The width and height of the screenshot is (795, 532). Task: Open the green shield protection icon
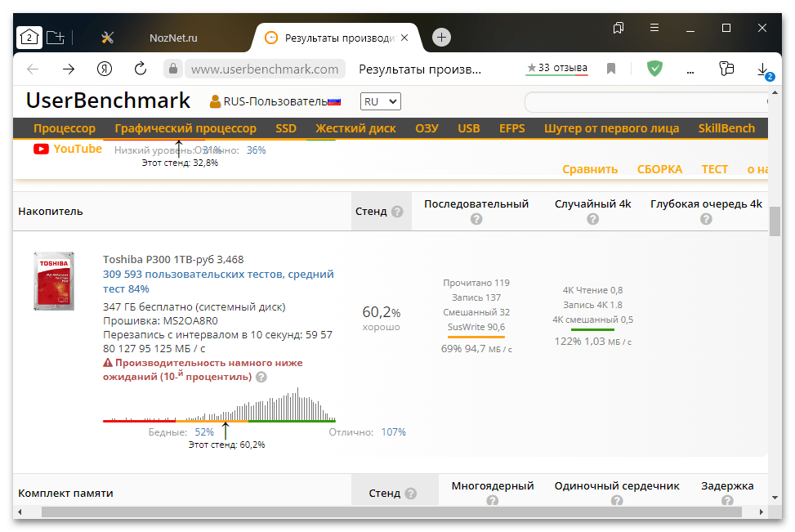(654, 68)
